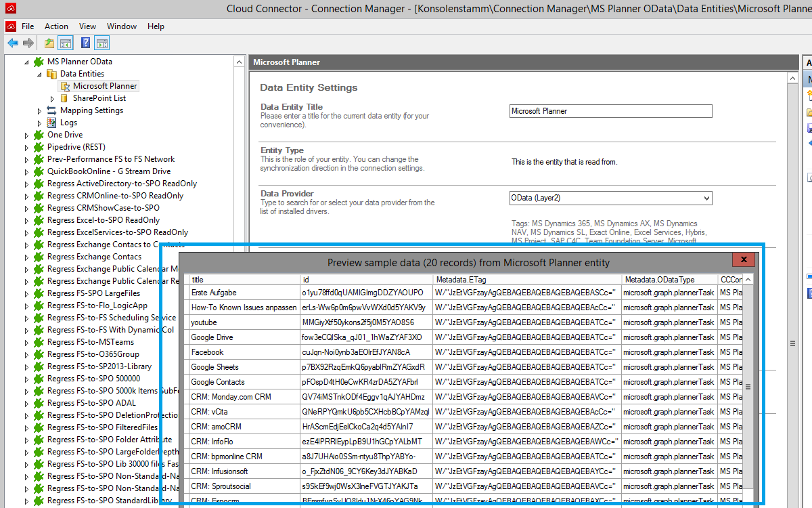Image resolution: width=812 pixels, height=508 pixels.
Task: Click the Data Entity Title input field
Action: tap(610, 111)
